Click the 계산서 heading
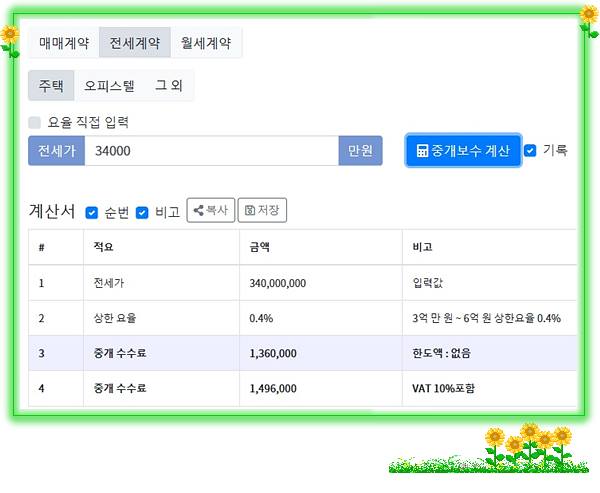This screenshot has width=600, height=493. 52,211
